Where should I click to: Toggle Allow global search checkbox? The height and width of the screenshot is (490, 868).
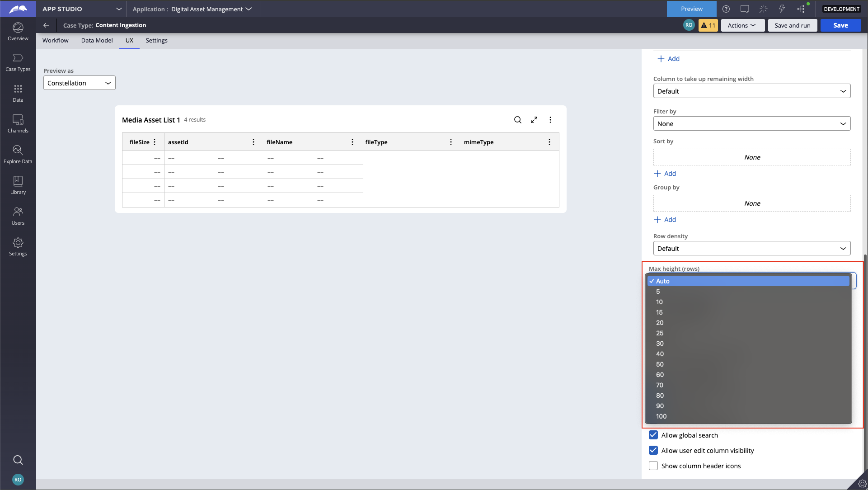(x=653, y=434)
